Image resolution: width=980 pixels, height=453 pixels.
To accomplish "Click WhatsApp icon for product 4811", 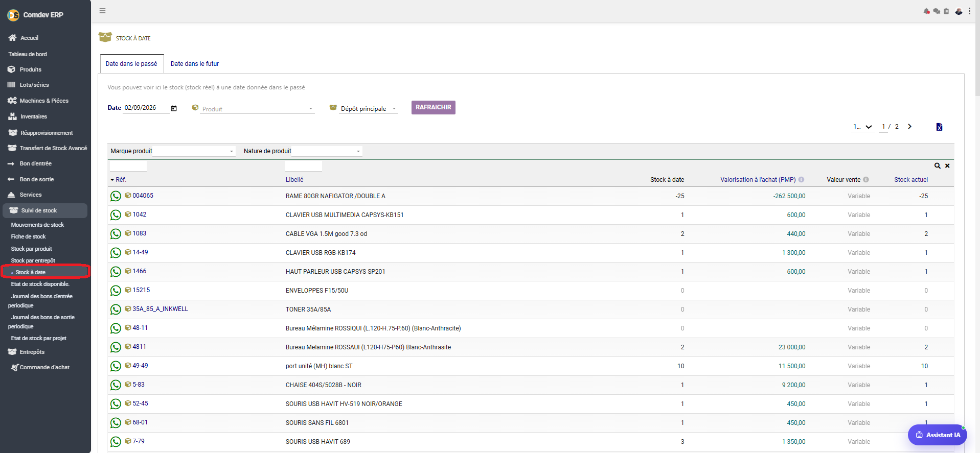I will pyautogui.click(x=116, y=347).
